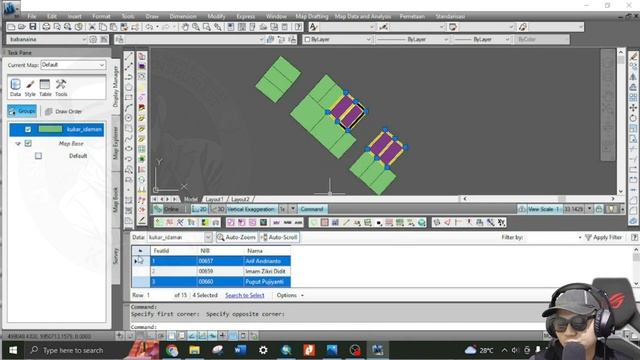The image size is (640, 360).
Task: Open the Tools hammer icon in Task Pane
Action: click(61, 87)
